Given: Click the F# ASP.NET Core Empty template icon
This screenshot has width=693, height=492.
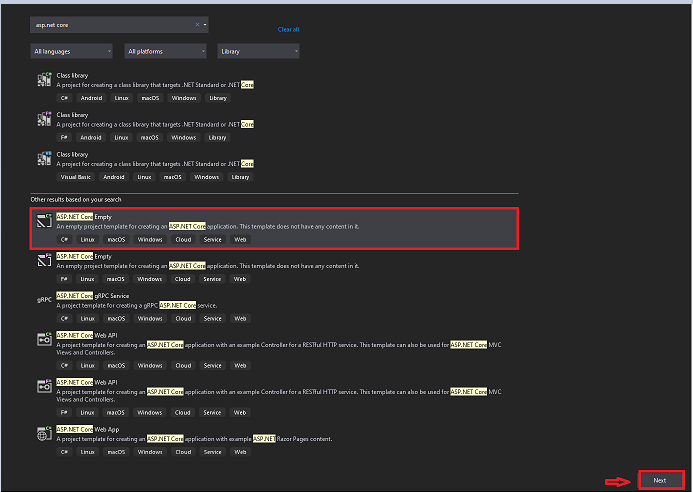Looking at the screenshot, I should click(44, 260).
